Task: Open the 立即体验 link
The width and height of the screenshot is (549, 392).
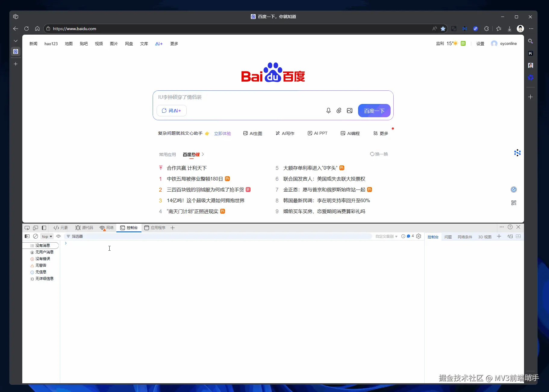Action: click(223, 133)
